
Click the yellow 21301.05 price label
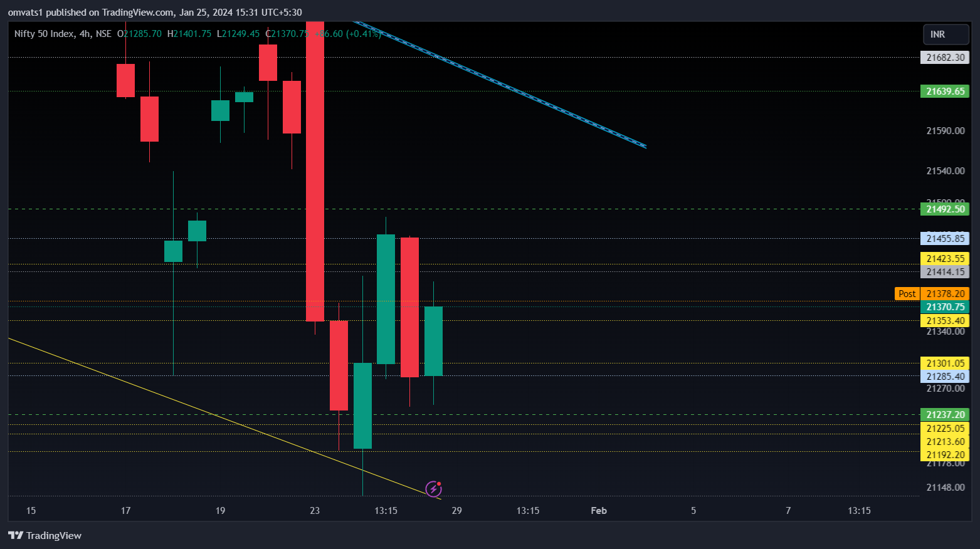click(945, 363)
